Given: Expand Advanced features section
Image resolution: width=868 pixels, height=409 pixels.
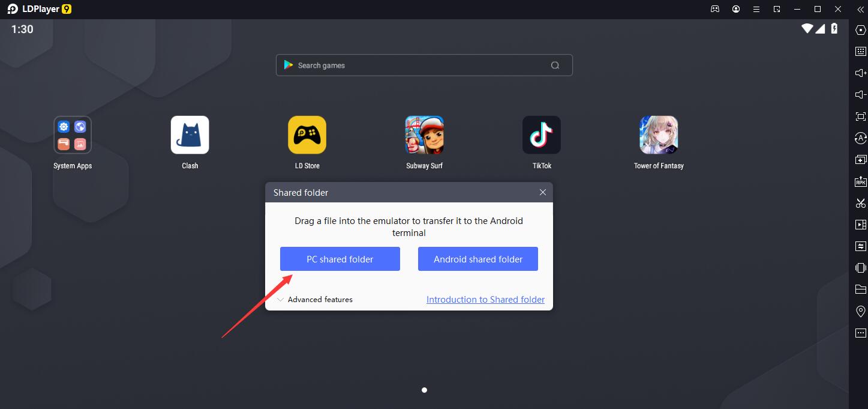Looking at the screenshot, I should 315,299.
